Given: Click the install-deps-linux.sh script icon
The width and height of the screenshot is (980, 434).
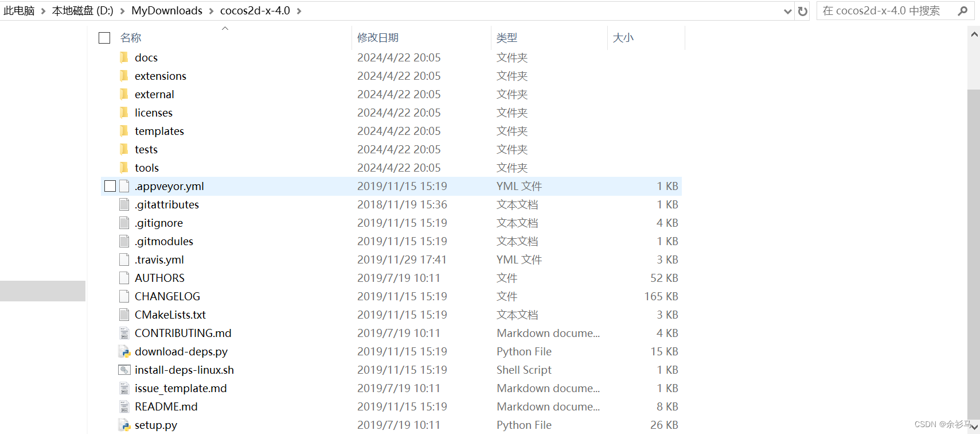Looking at the screenshot, I should (124, 370).
